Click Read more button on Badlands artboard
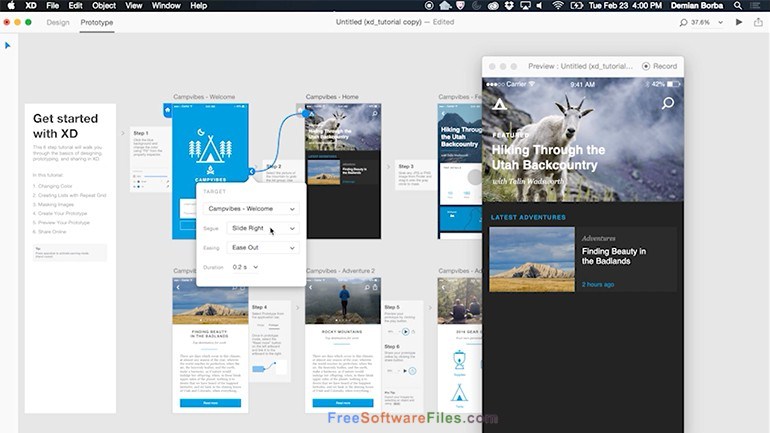 click(x=210, y=403)
